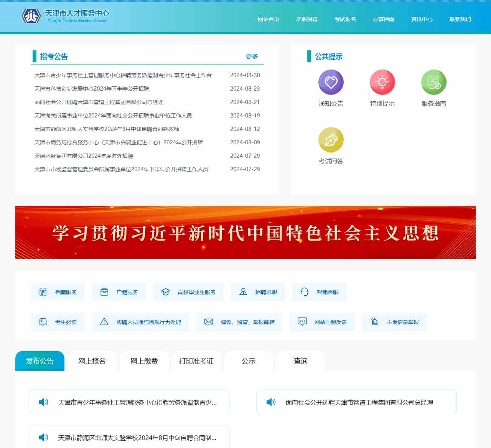Screen dimensions: 491x448
Task: Open 天津市商务局综合服务中心 announcement
Action: pyautogui.click(x=119, y=142)
